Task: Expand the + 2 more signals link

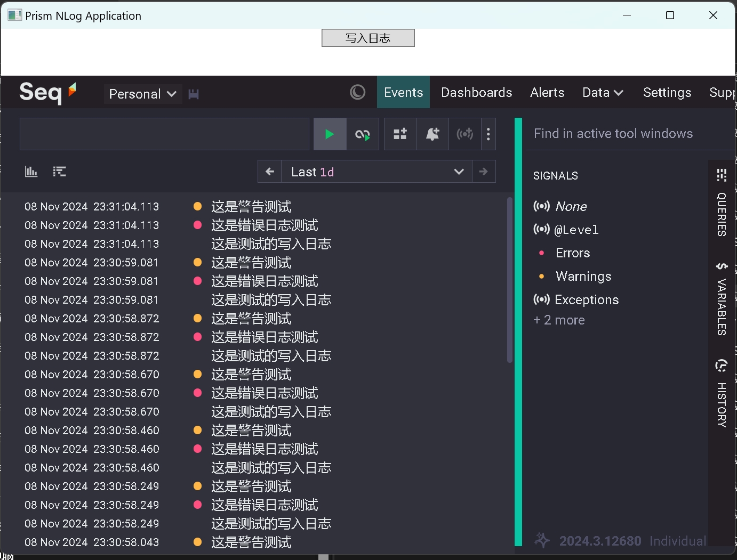Action: point(559,320)
